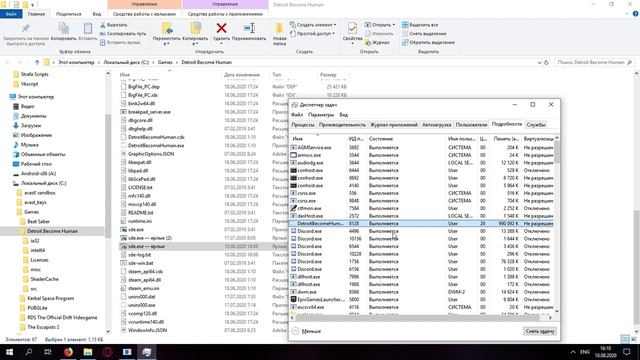Click the Explorer Back arrow
Screen dimensions: 640x360
[x=8, y=62]
